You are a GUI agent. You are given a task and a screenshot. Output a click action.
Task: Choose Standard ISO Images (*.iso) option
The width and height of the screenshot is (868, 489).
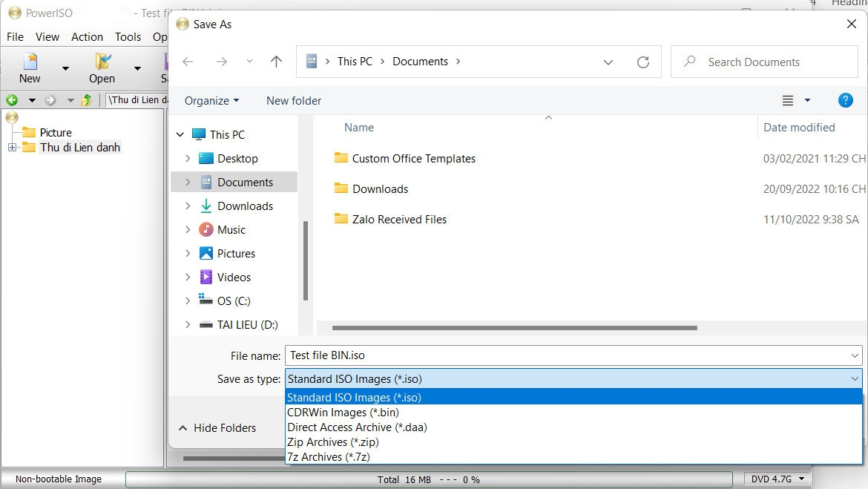click(x=573, y=398)
